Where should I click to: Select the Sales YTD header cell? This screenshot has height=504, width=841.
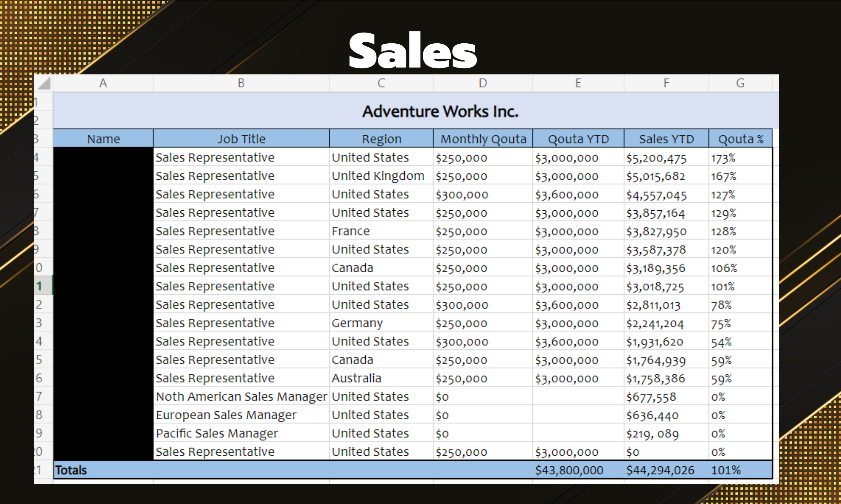[666, 139]
